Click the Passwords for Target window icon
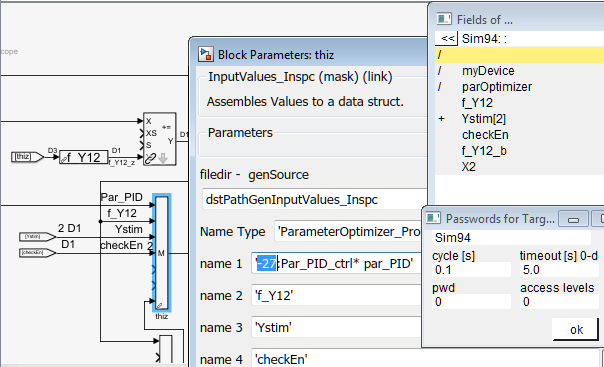 [x=433, y=218]
